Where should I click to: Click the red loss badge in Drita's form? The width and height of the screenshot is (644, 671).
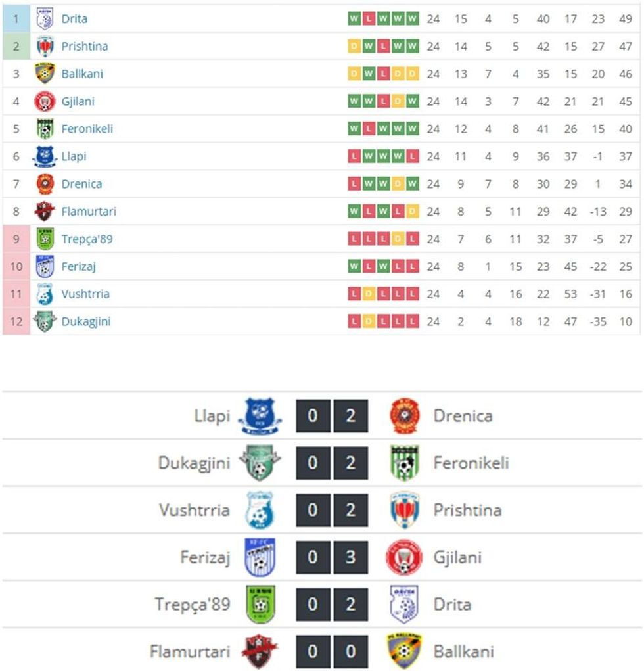click(369, 19)
